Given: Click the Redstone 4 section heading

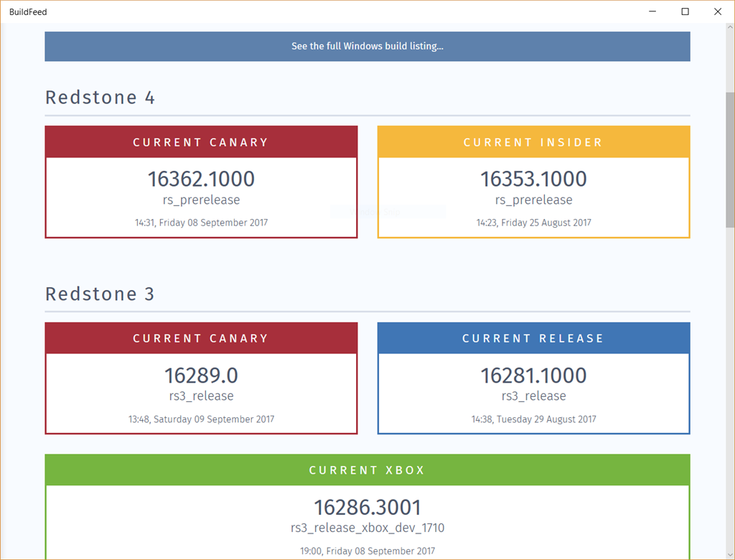Looking at the screenshot, I should click(100, 98).
